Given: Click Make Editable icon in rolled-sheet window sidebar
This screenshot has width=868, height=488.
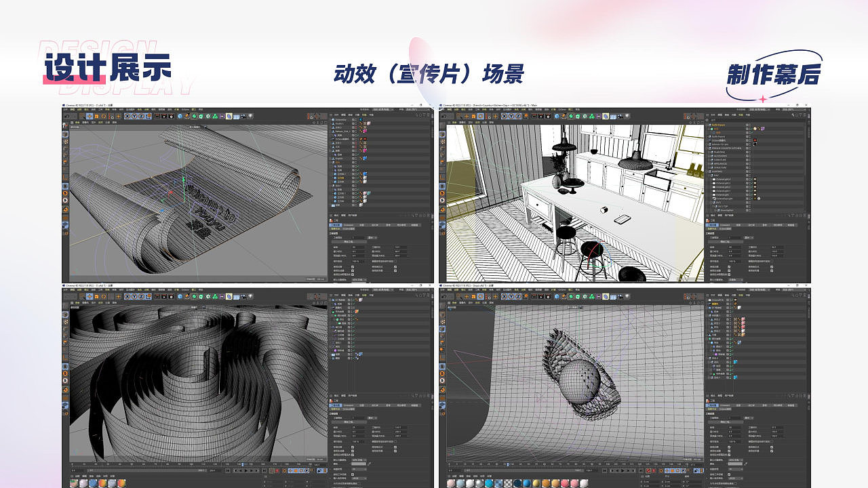Looking at the screenshot, I should click(66, 125).
